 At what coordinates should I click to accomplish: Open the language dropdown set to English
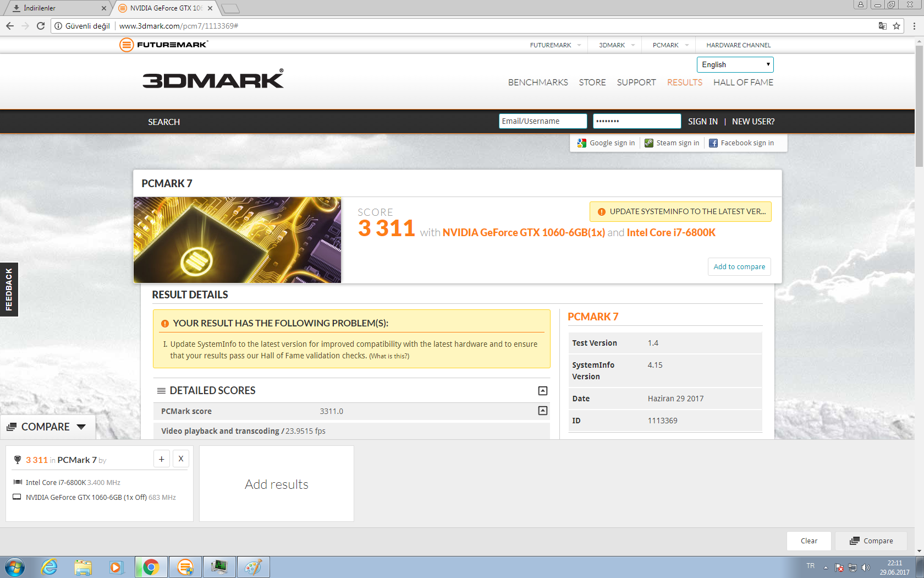pyautogui.click(x=735, y=64)
